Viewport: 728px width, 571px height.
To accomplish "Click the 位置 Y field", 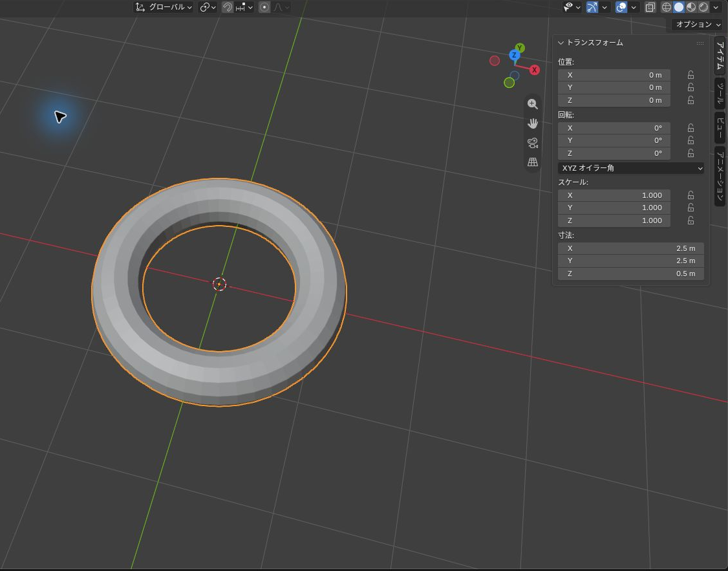I will [614, 88].
